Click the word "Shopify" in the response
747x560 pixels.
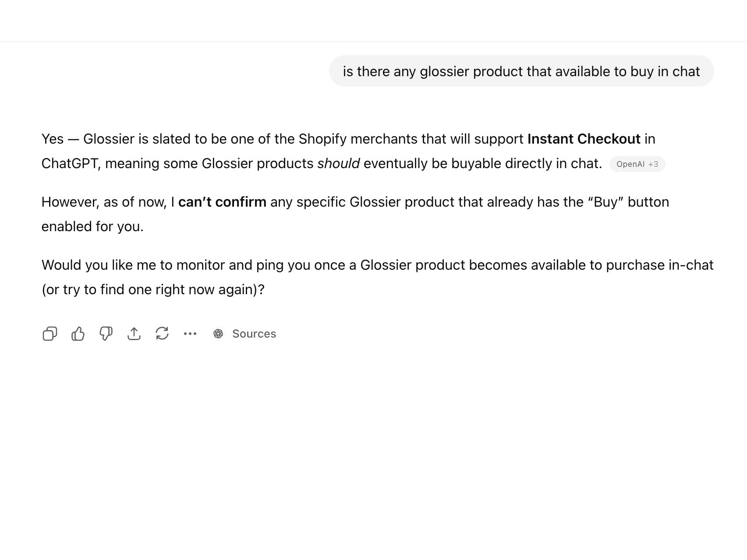tap(322, 139)
